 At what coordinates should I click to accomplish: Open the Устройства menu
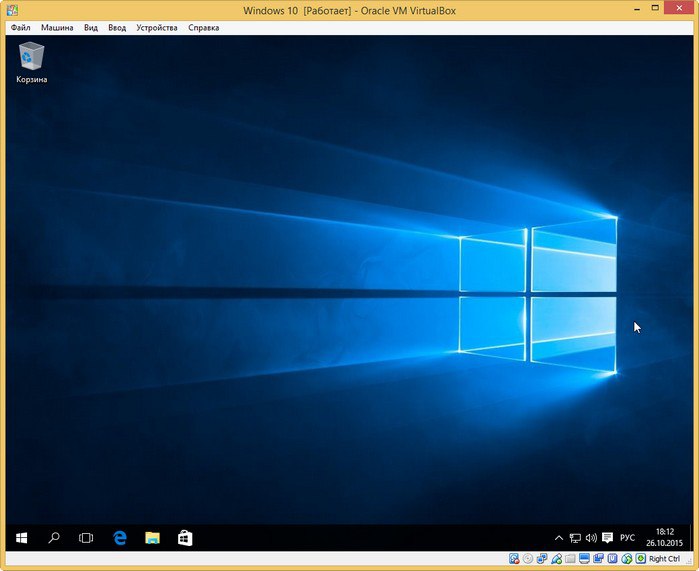click(157, 28)
